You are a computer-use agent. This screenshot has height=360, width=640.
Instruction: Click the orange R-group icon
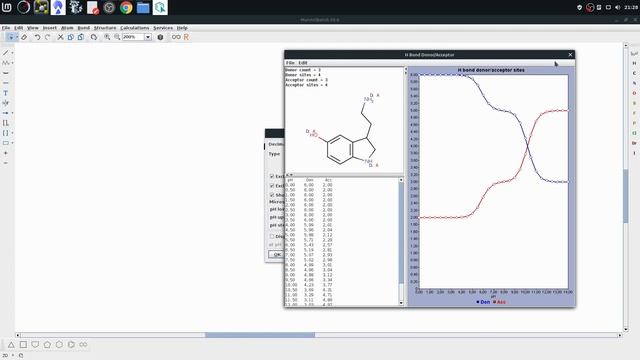coord(186,37)
